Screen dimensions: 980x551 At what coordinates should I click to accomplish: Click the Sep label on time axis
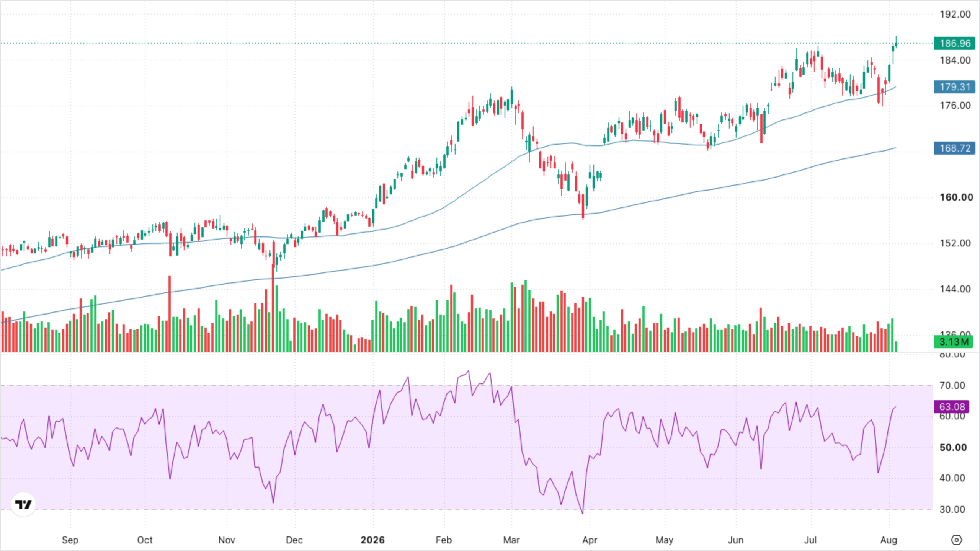(70, 540)
